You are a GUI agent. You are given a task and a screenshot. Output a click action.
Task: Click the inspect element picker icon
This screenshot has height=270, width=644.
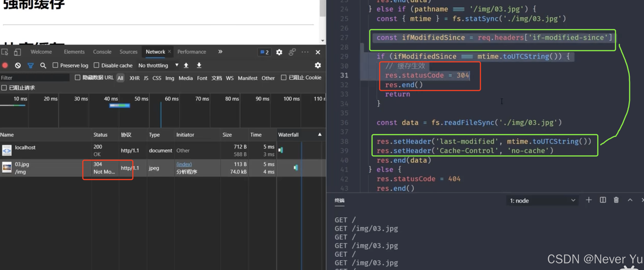[5, 52]
